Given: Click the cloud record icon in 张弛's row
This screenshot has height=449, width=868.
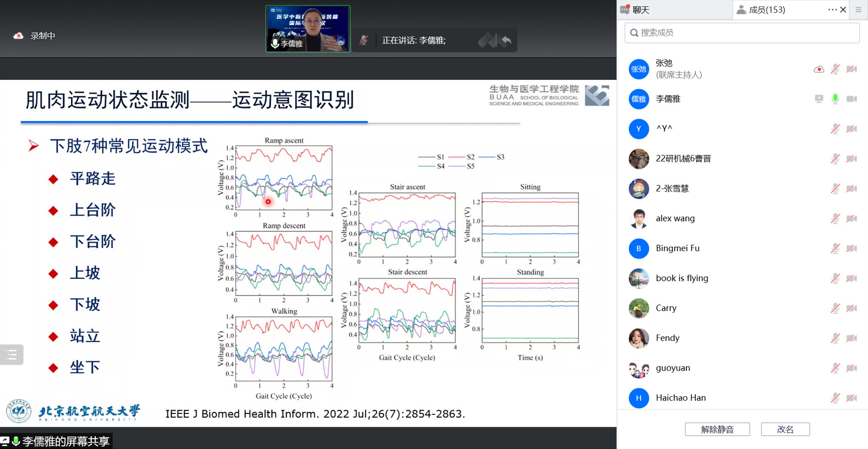Looking at the screenshot, I should 819,69.
